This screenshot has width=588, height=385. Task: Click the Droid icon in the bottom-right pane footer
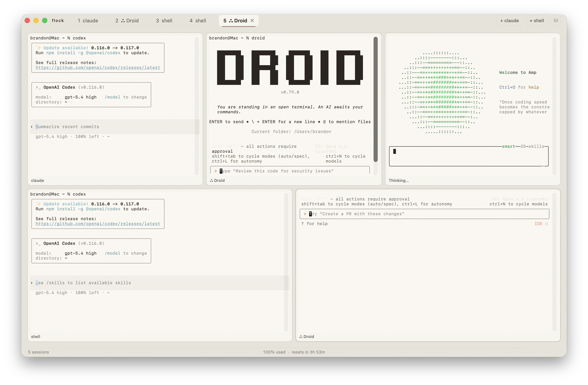[301, 336]
